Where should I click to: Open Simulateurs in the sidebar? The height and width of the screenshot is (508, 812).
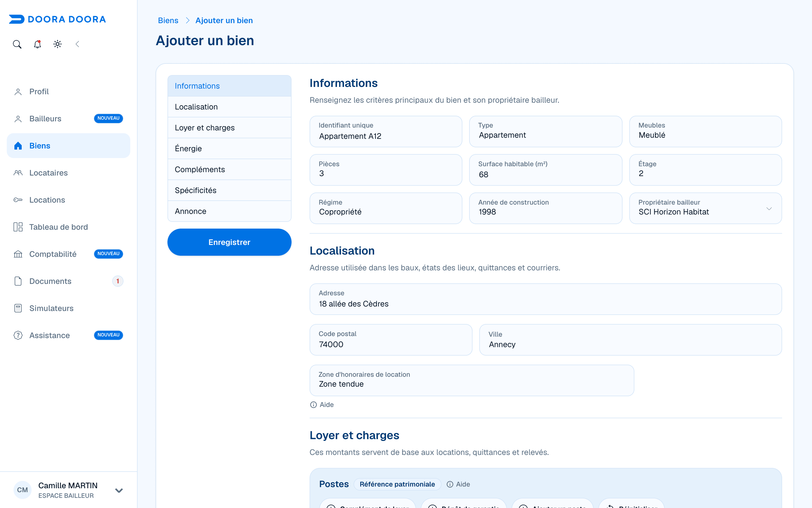69,308
